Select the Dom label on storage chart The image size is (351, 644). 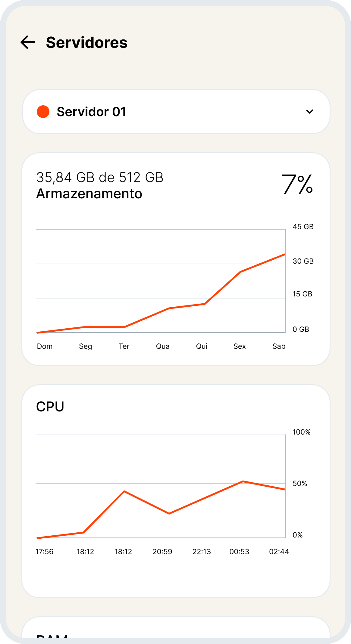[45, 346]
